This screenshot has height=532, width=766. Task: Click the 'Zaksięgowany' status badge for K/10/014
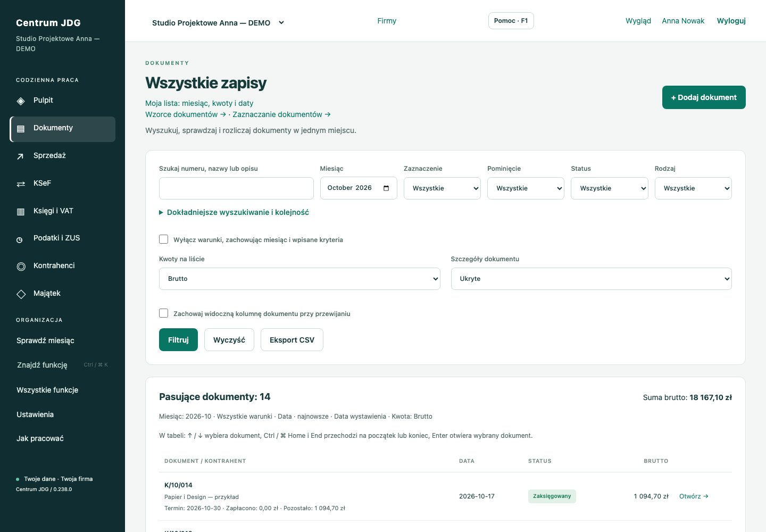[x=552, y=496]
